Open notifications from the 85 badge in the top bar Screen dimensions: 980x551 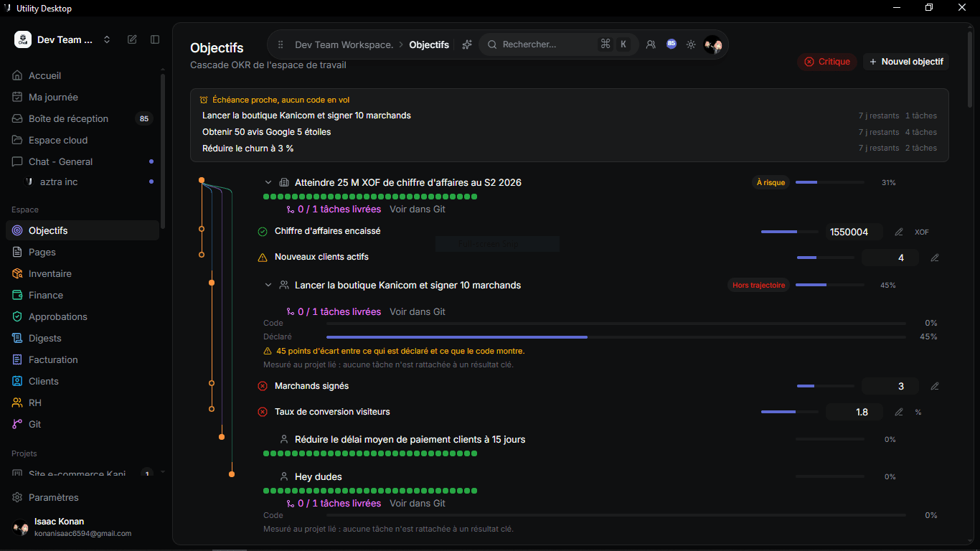click(x=672, y=44)
